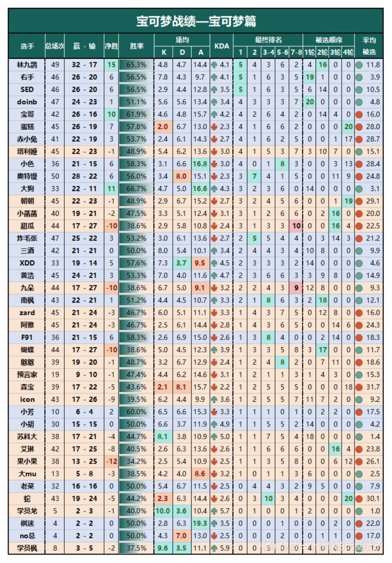Click the red down arrow in 蛋糕's KDA cell
Screen dimensions: 392x563
(x=214, y=127)
